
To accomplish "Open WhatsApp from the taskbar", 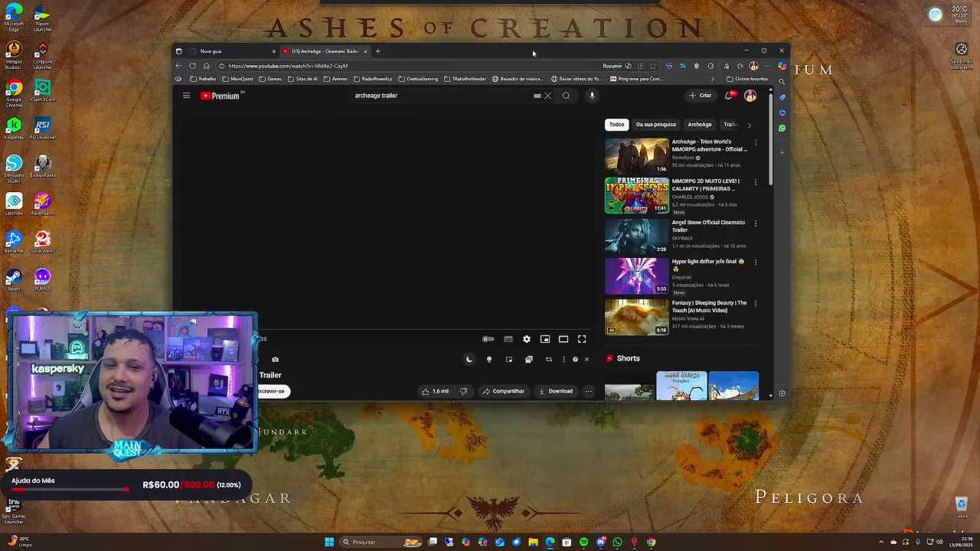I will point(617,542).
